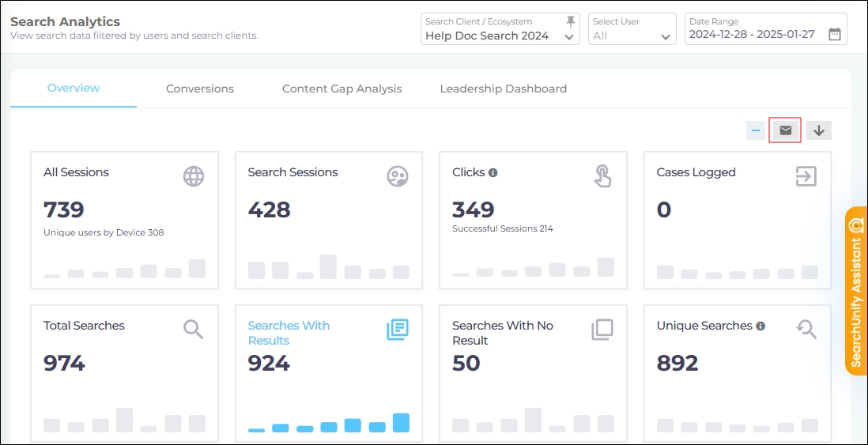Screen dimensions: 868x445
Task: Click the Total Searches magnifier icon
Action: 194,329
